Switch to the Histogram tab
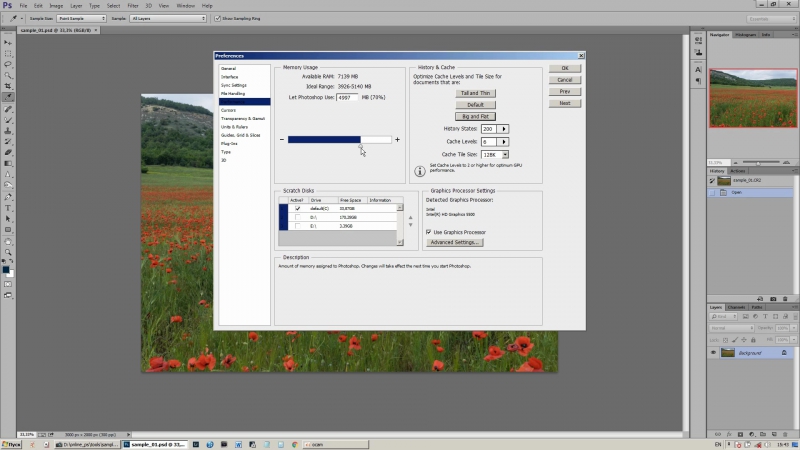The image size is (800, 450). tap(745, 35)
